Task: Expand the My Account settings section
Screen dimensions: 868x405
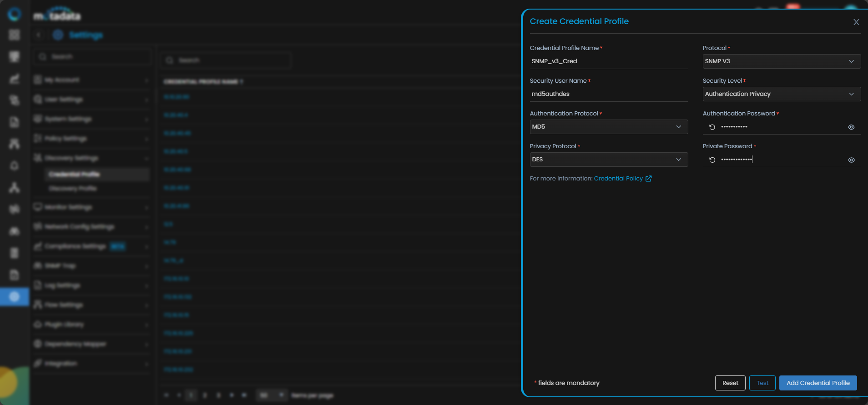Action: pyautogui.click(x=91, y=80)
